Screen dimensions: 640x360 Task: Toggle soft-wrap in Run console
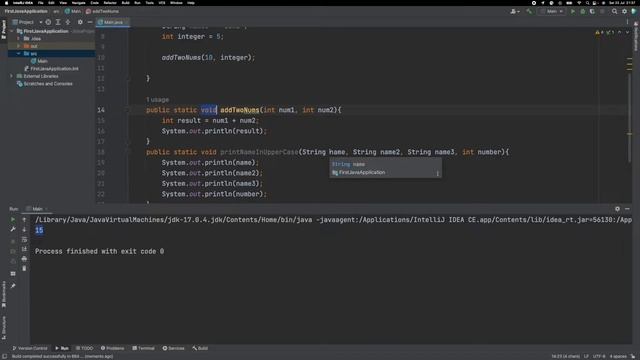pos(24,239)
